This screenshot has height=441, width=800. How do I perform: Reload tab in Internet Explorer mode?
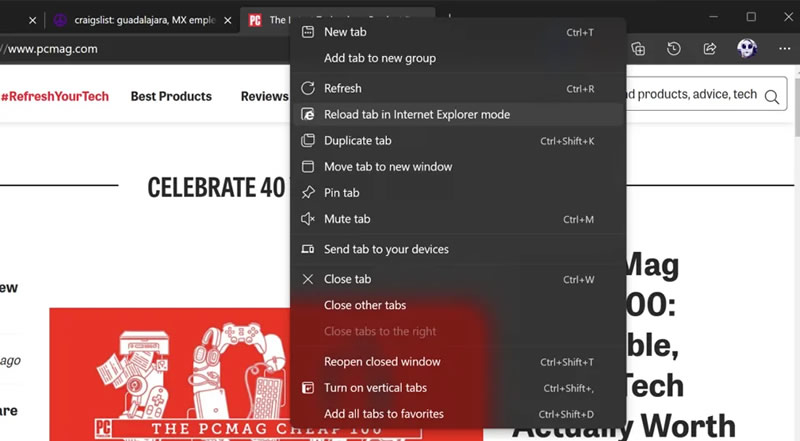[416, 115]
